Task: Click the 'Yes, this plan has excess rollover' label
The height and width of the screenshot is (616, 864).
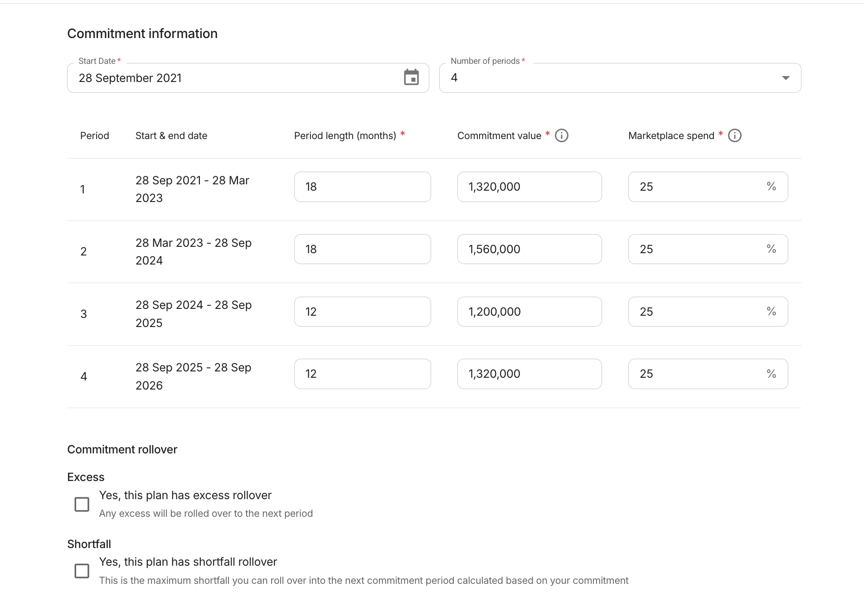Action: 185,495
